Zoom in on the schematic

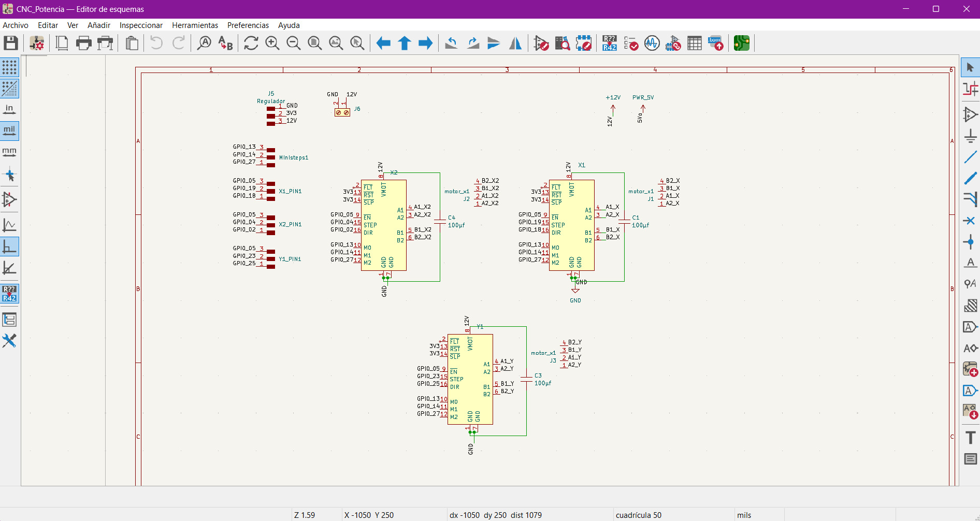click(272, 43)
